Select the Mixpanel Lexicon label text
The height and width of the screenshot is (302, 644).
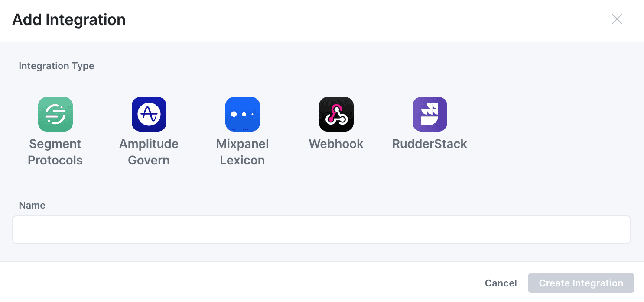click(243, 152)
